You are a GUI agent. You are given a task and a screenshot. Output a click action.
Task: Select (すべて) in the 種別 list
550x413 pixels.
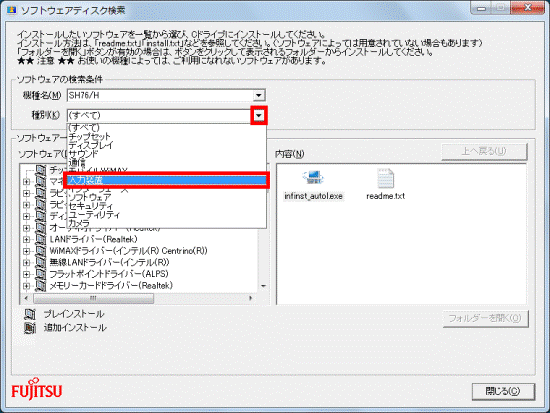(x=166, y=127)
